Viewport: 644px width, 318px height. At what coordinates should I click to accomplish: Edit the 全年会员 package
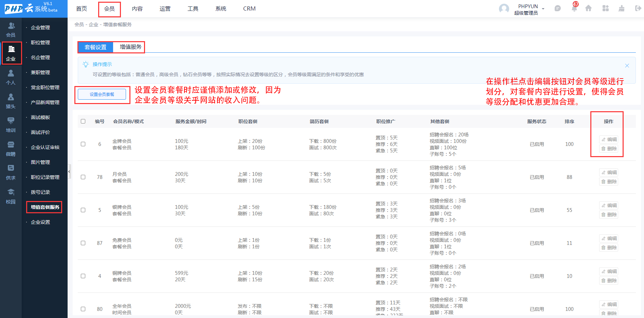(609, 304)
